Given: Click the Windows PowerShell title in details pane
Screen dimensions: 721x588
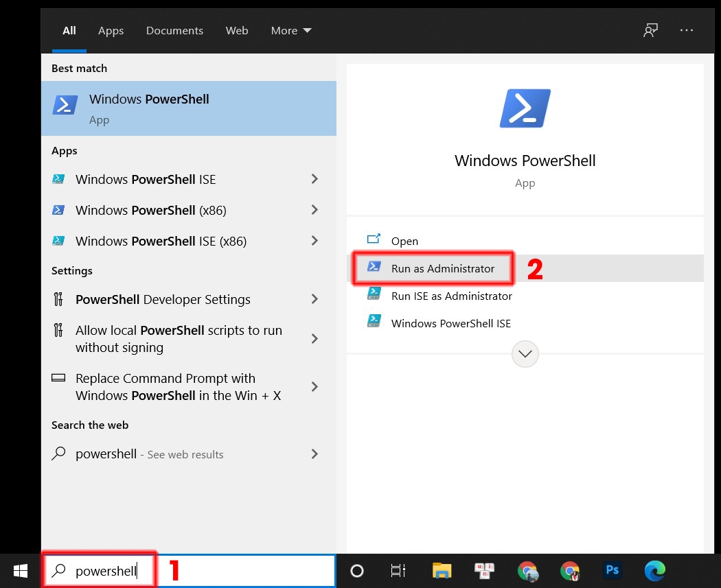Looking at the screenshot, I should click(x=525, y=161).
